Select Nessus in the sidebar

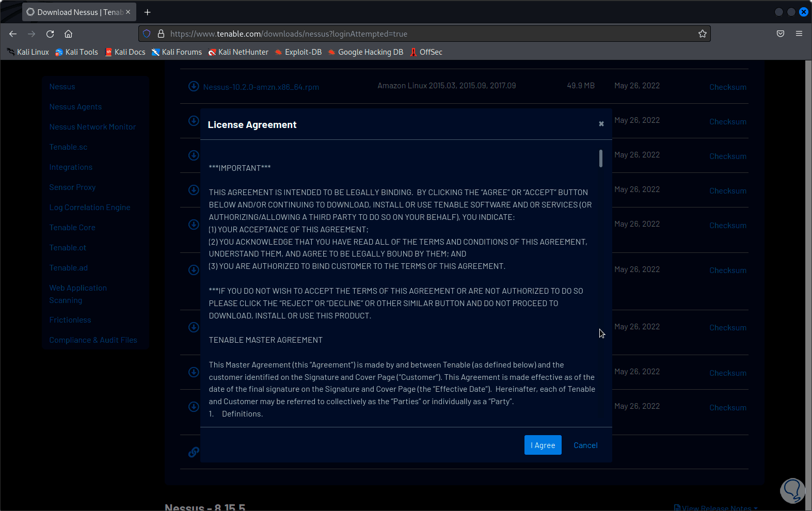coord(62,87)
